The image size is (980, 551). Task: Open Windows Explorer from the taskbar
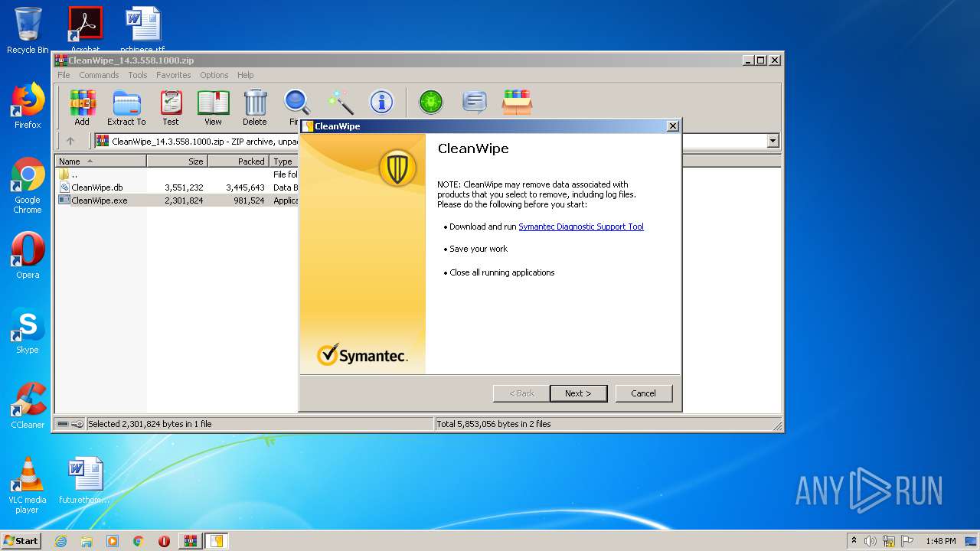tap(87, 541)
